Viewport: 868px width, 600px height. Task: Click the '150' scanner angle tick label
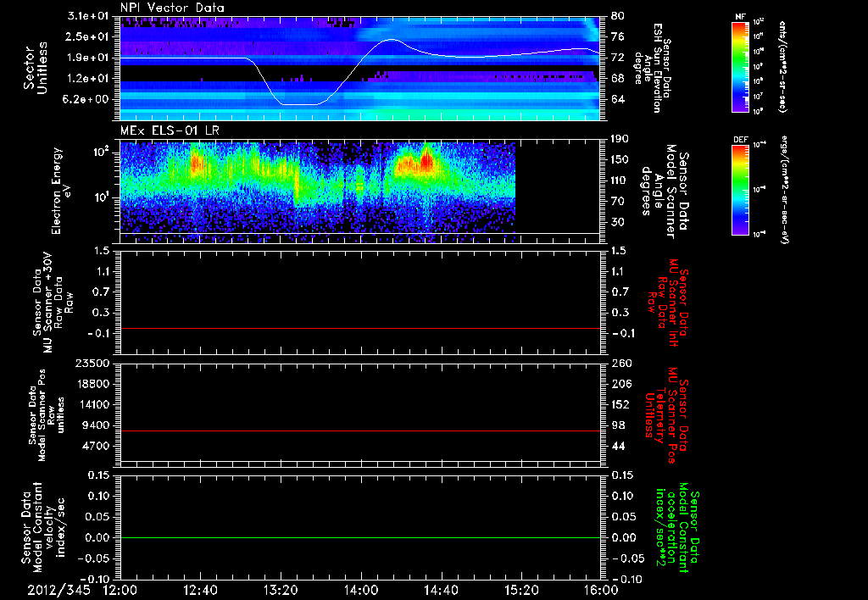coord(621,160)
